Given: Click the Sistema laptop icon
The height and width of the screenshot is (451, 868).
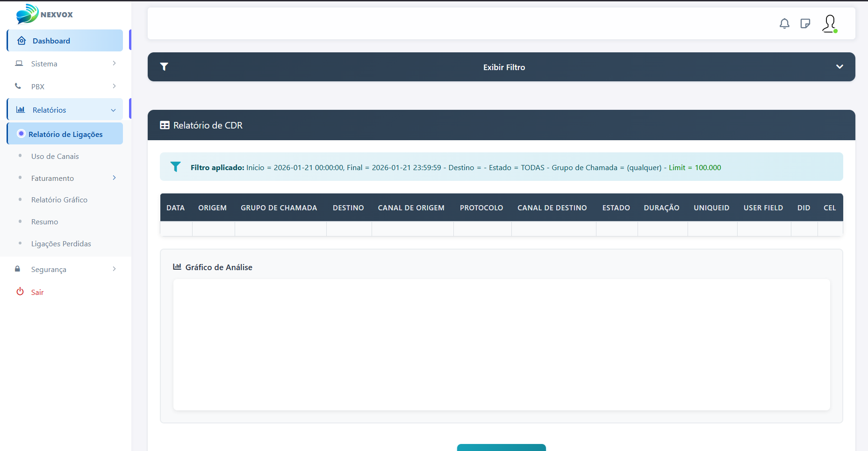Looking at the screenshot, I should click(x=19, y=63).
